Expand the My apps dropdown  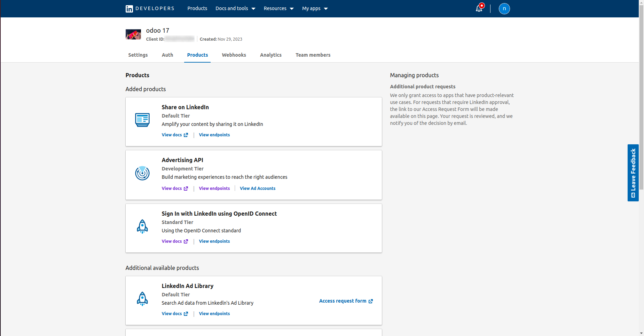tap(315, 8)
